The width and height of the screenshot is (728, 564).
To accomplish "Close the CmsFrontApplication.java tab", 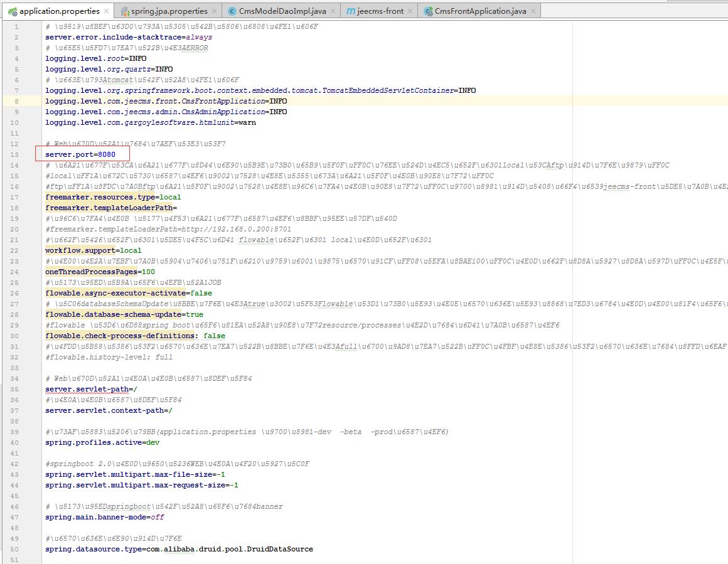I will tap(533, 11).
